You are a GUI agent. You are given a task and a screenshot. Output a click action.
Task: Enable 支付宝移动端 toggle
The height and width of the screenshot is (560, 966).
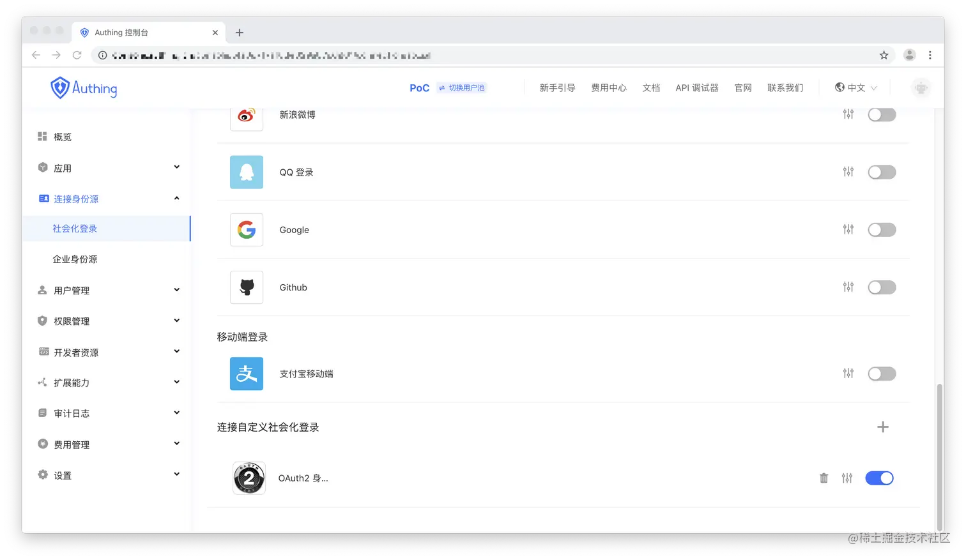tap(882, 373)
